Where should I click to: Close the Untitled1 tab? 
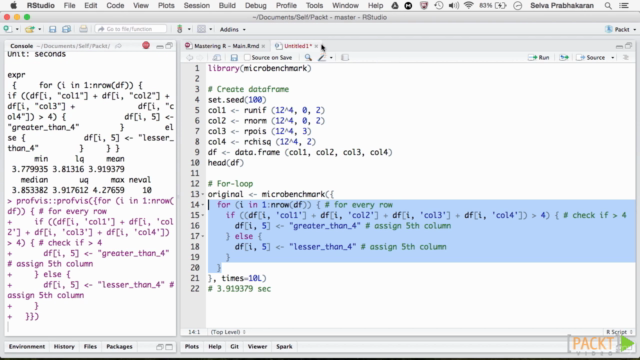click(316, 46)
